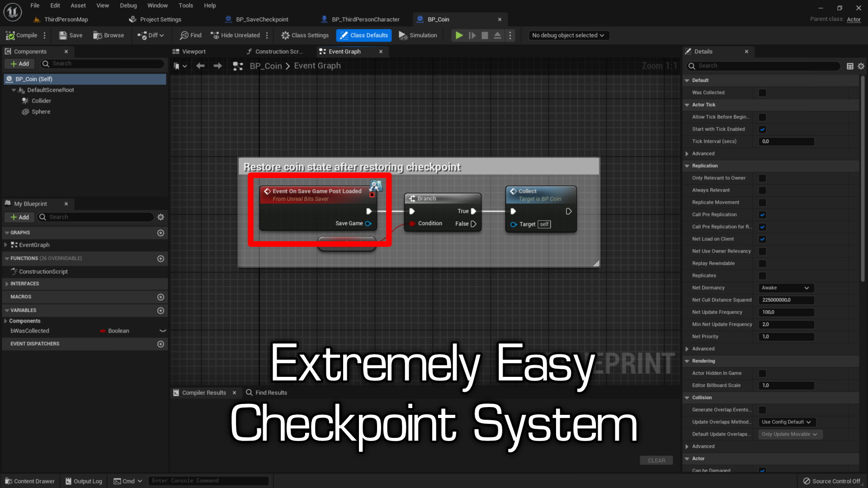Click the Find toolbar icon
This screenshot has width=868, height=488.
[x=190, y=35]
